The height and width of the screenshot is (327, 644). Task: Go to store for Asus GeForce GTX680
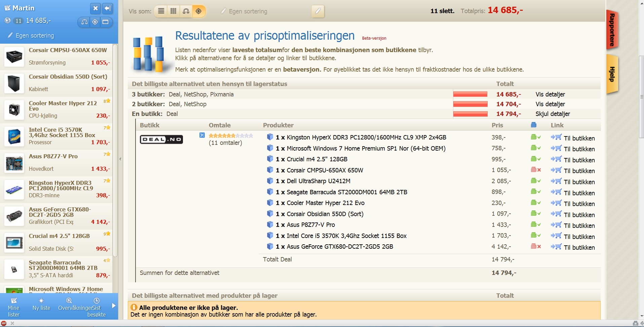pyautogui.click(x=579, y=247)
